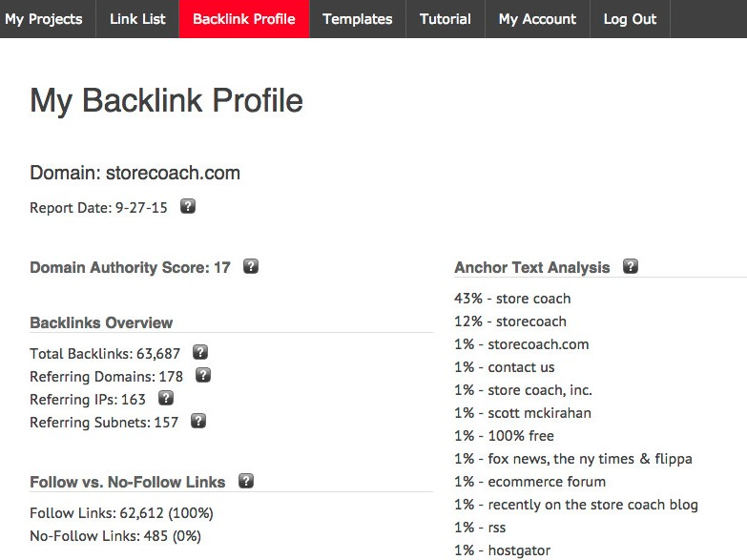Click the Backlinks Overview heading
747x560 pixels.
[x=101, y=322]
